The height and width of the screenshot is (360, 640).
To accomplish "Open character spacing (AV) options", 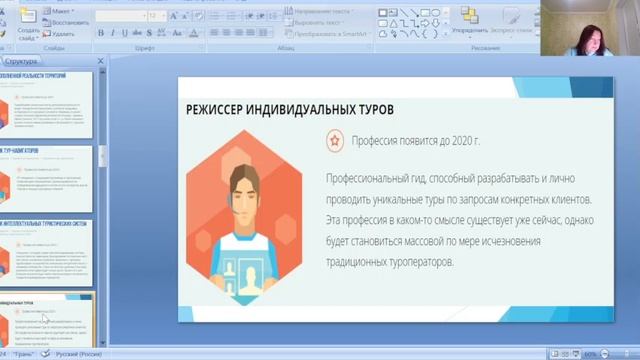I will pyautogui.click(x=162, y=33).
